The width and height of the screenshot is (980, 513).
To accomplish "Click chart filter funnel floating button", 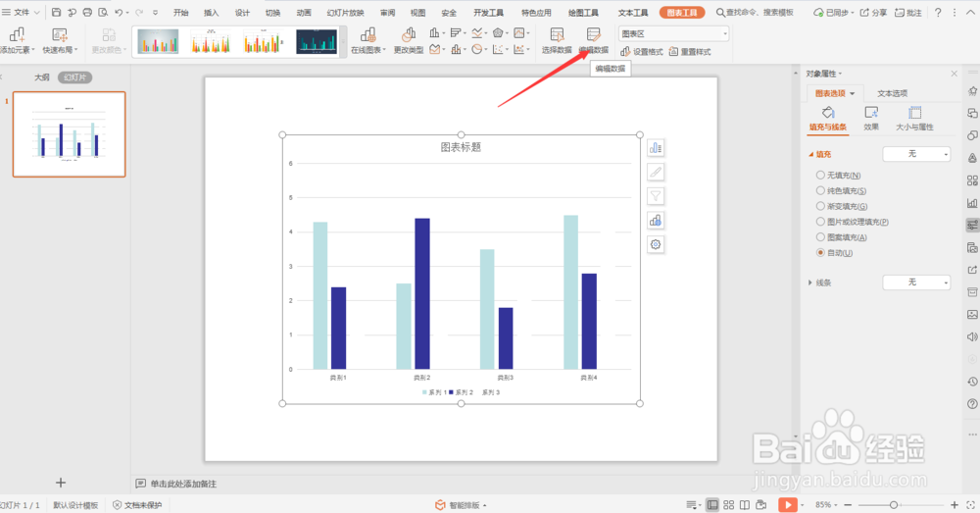I will 656,196.
